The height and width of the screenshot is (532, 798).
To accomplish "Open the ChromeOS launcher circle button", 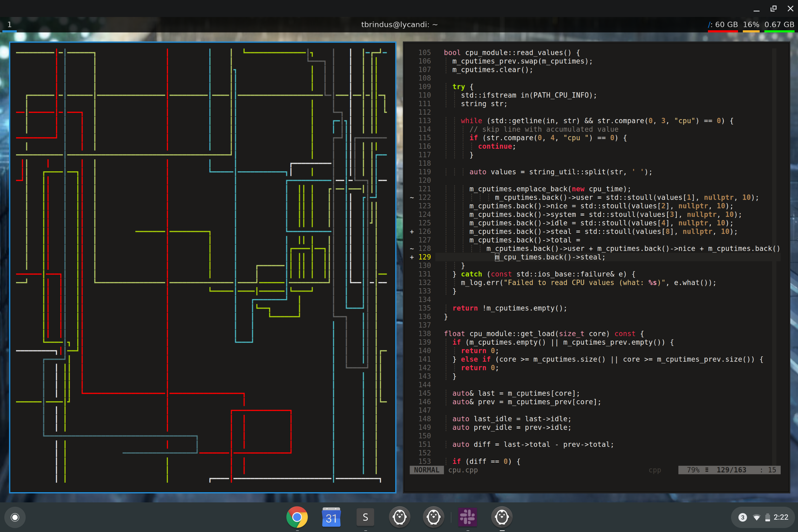I will tap(15, 517).
